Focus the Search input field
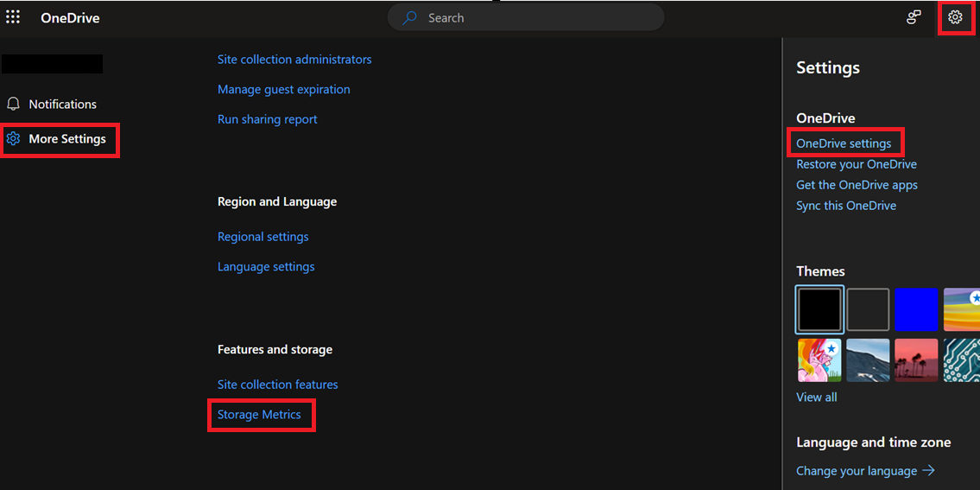This screenshot has width=980, height=490. pos(526,17)
